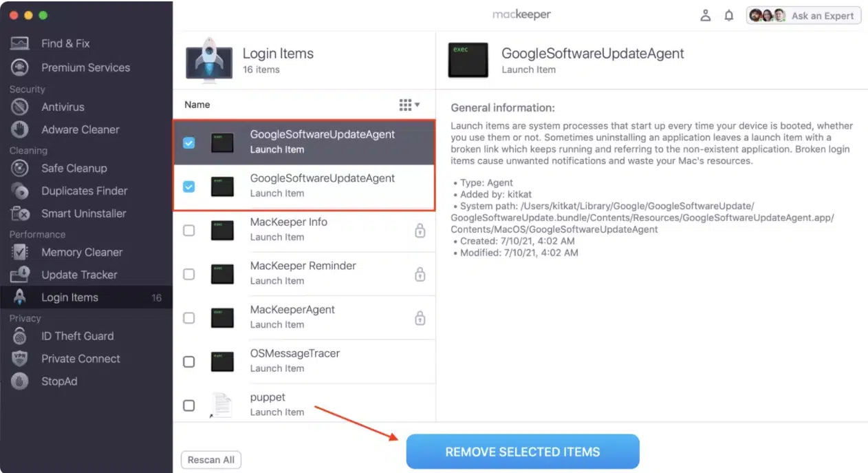Click Login Items rocket header image
Screen dimensions: 868x473
coord(208,60)
